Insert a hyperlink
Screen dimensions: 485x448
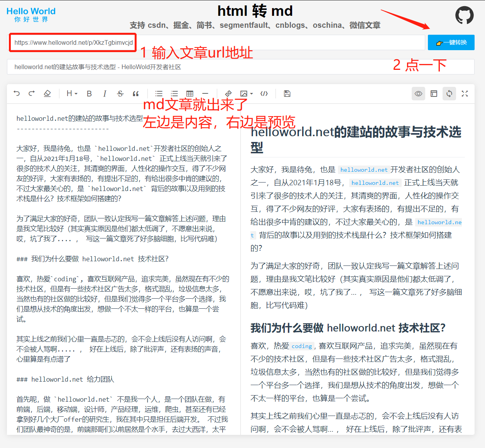228,93
